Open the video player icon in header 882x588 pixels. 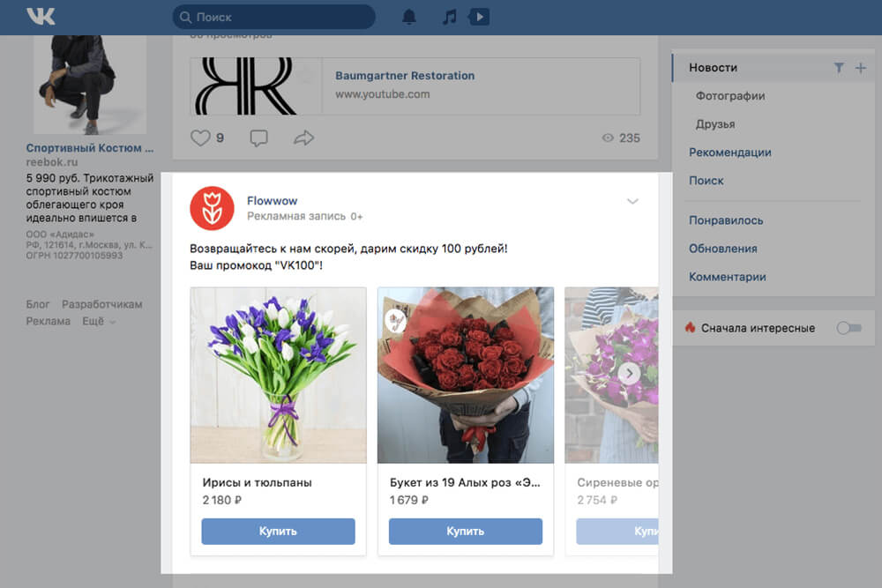tap(479, 17)
